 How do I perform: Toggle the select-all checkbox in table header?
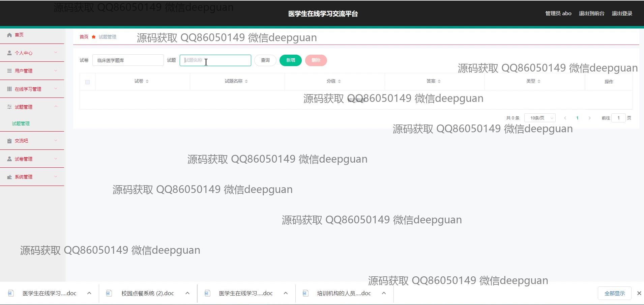87,82
